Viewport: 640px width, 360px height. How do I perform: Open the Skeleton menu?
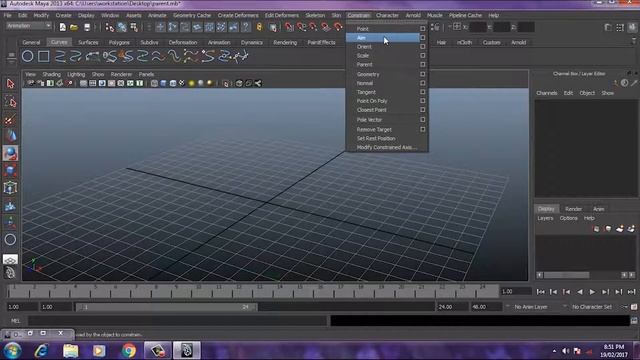tap(315, 16)
